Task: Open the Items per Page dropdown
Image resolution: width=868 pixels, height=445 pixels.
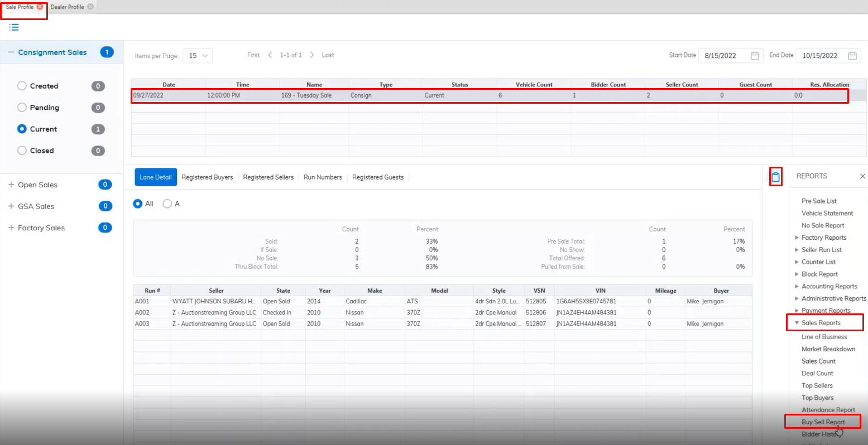Action: tap(198, 56)
